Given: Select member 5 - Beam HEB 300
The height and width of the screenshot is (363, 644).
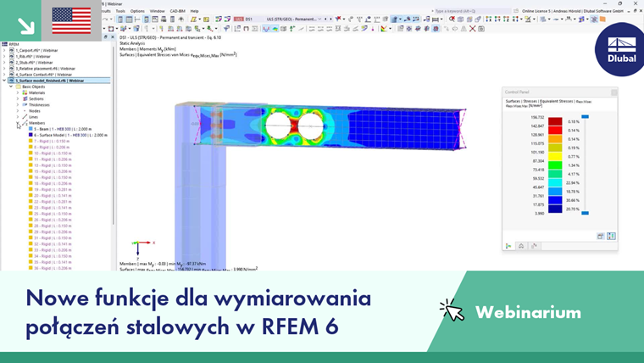Looking at the screenshot, I should (63, 129).
